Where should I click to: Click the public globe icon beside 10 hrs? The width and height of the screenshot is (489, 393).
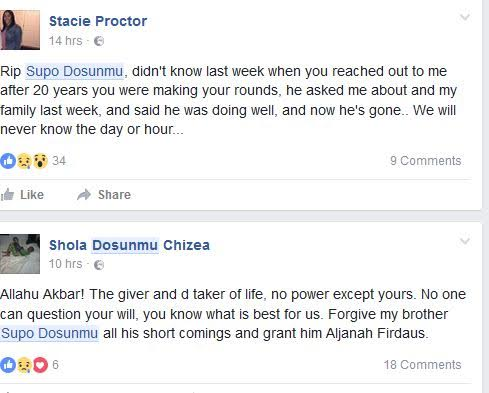click(x=99, y=265)
